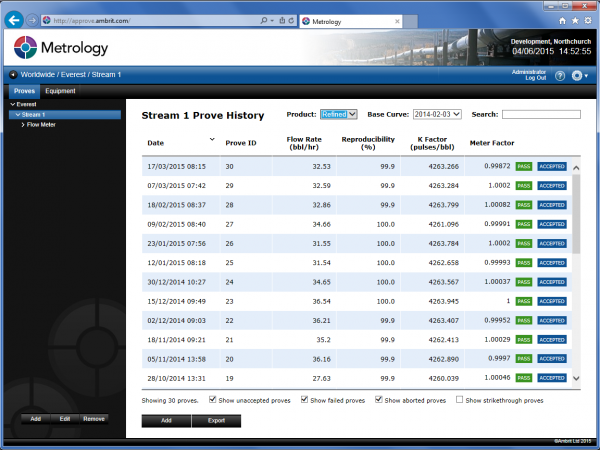Open the Base Curve dropdown
600x450 pixels.
pyautogui.click(x=437, y=114)
